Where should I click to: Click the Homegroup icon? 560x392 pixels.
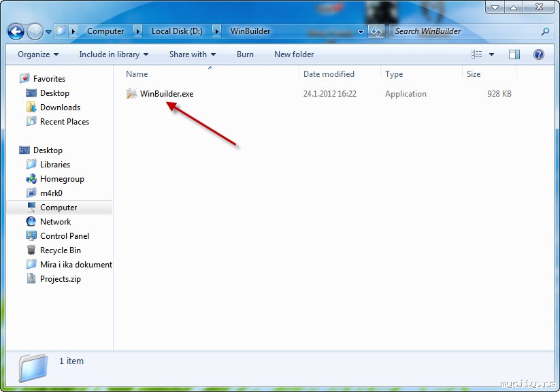pyautogui.click(x=31, y=178)
